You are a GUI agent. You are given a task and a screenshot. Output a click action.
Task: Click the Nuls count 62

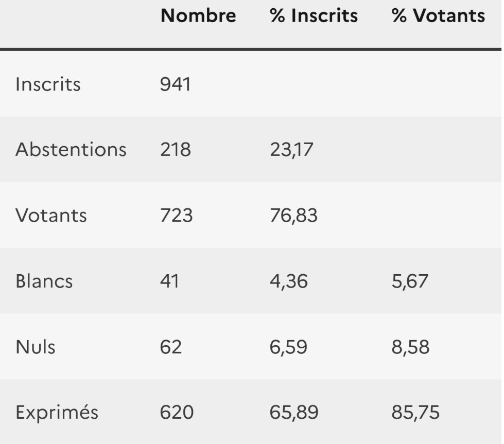pos(170,347)
